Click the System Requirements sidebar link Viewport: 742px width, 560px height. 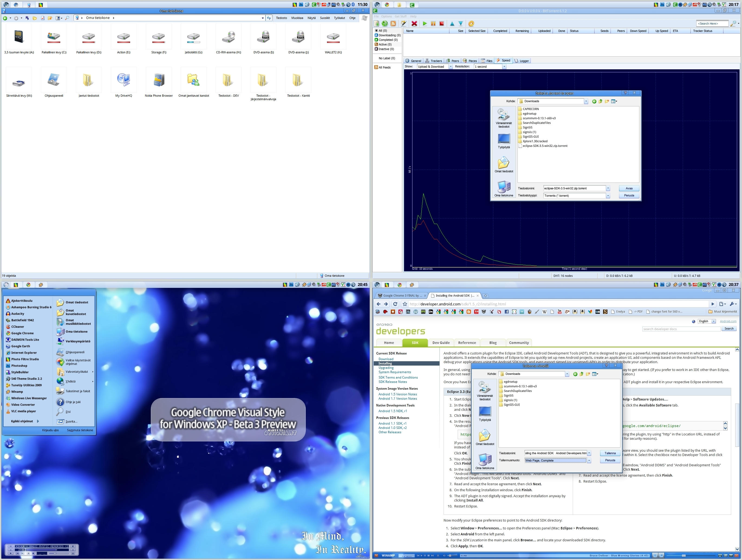[395, 372]
